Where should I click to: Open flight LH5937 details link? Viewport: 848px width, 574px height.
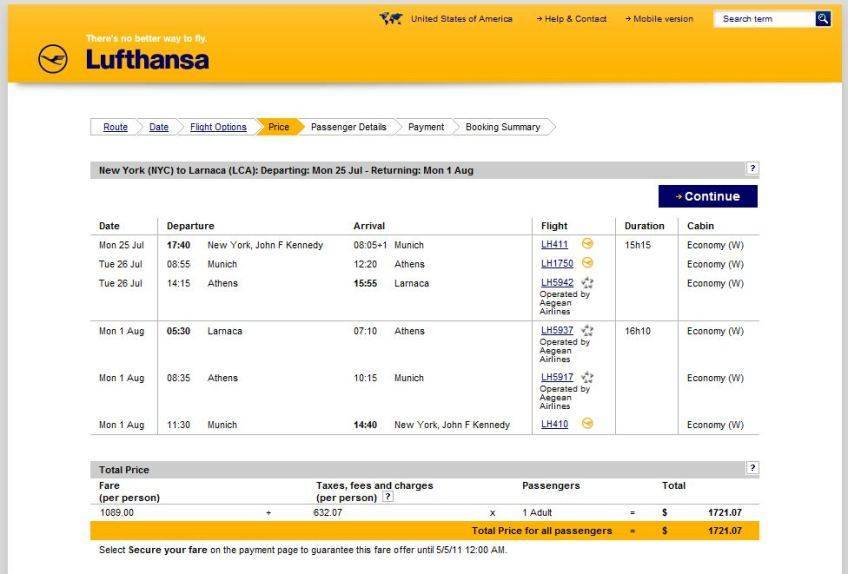(x=557, y=330)
